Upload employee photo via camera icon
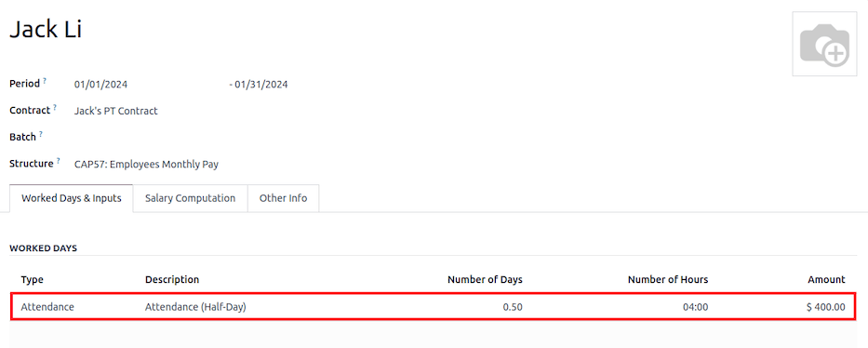This screenshot has width=868, height=348. coord(824,44)
